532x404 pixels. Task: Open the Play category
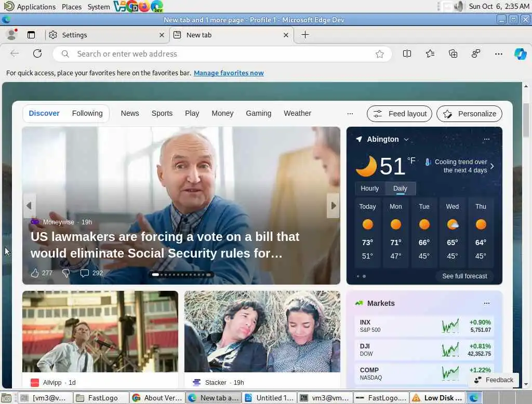(192, 113)
